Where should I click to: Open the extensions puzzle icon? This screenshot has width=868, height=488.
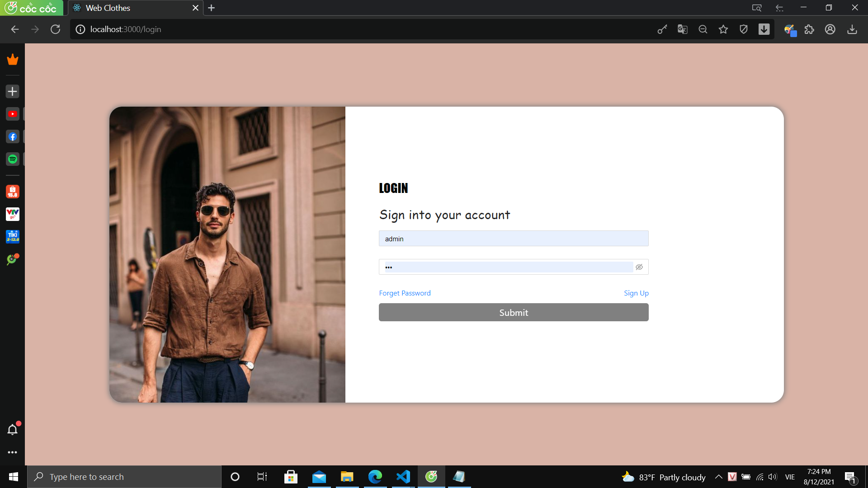(809, 29)
